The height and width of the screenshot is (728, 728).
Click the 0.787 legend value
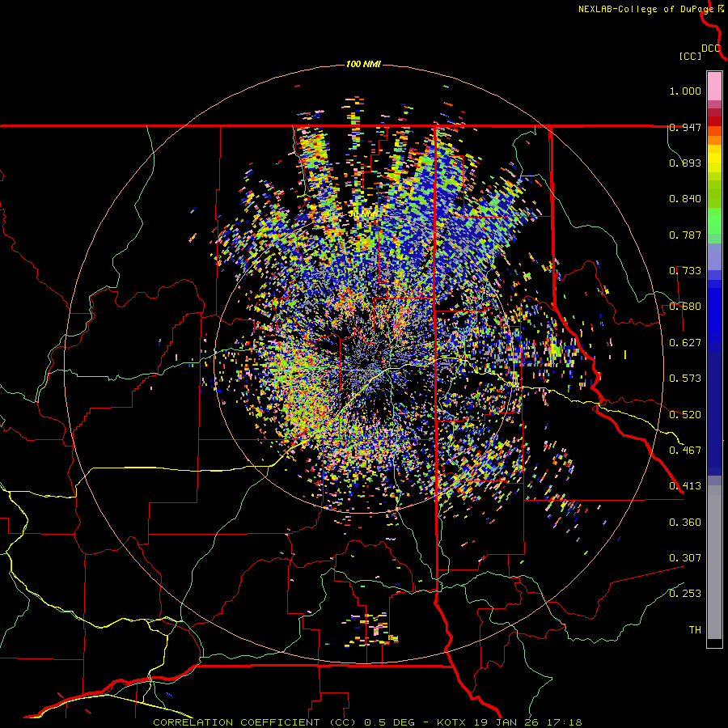(x=685, y=235)
